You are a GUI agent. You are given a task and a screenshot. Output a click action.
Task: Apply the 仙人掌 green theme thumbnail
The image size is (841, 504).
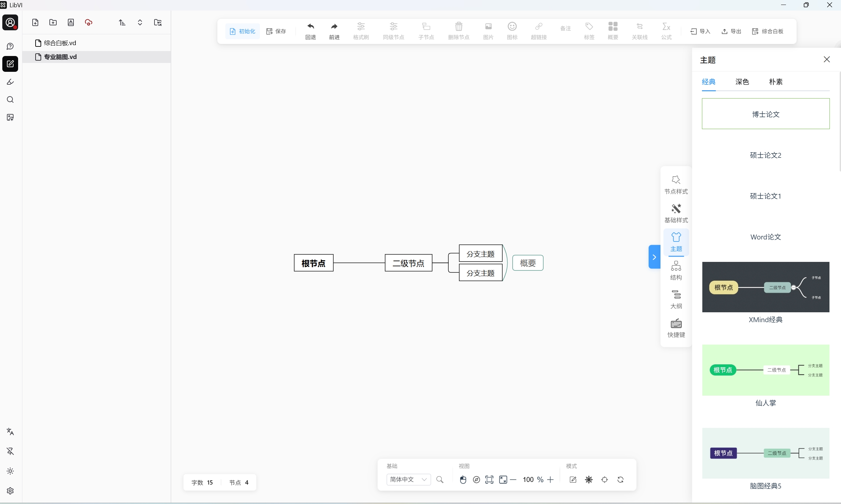[766, 370]
